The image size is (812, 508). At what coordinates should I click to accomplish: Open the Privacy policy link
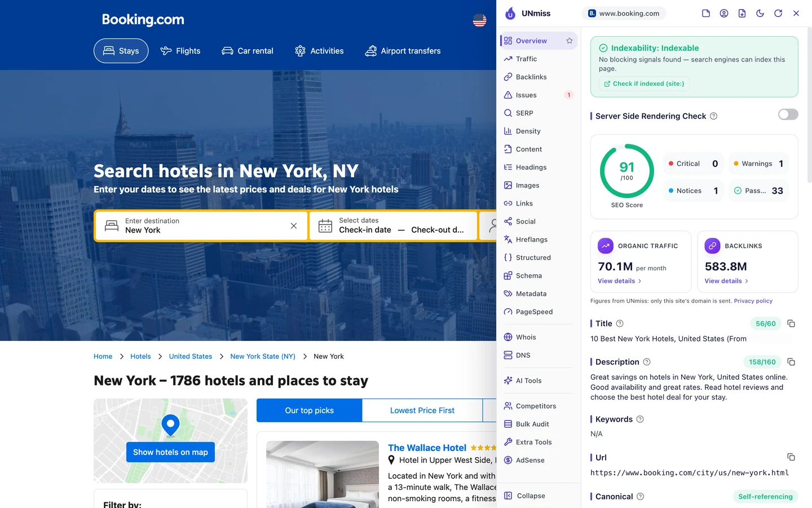(753, 301)
